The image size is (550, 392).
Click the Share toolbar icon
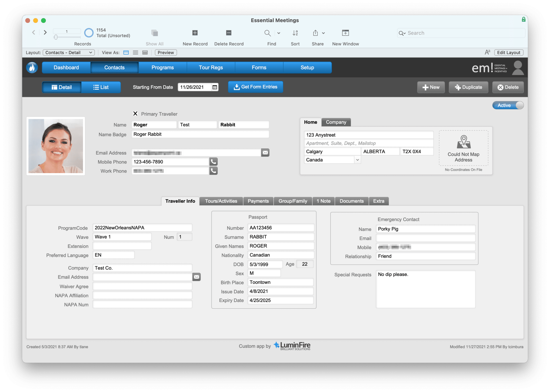pos(315,33)
